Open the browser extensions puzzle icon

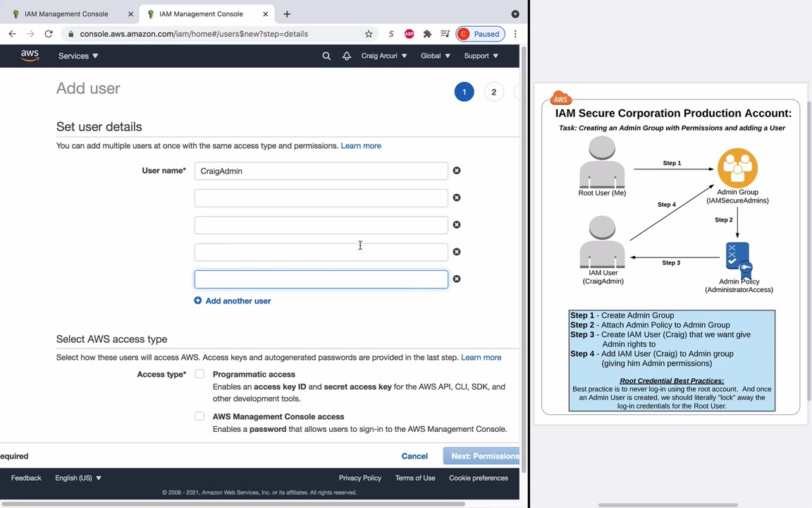pos(427,34)
